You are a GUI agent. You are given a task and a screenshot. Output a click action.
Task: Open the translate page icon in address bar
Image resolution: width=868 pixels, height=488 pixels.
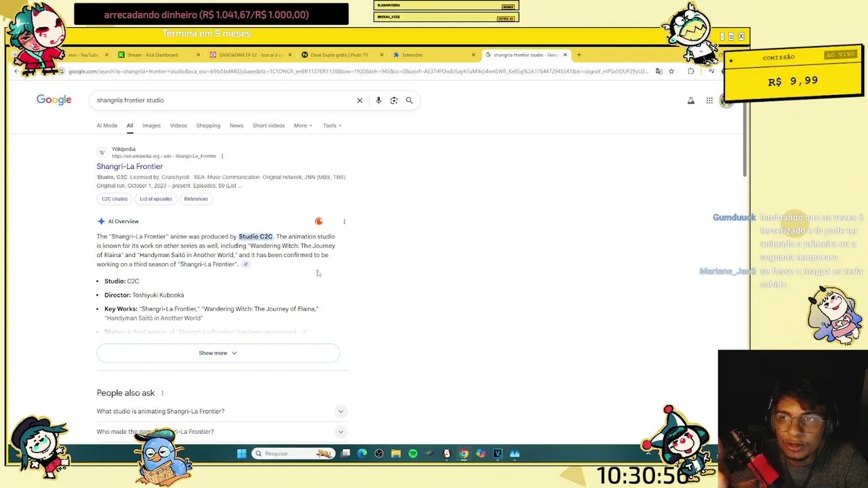658,71
